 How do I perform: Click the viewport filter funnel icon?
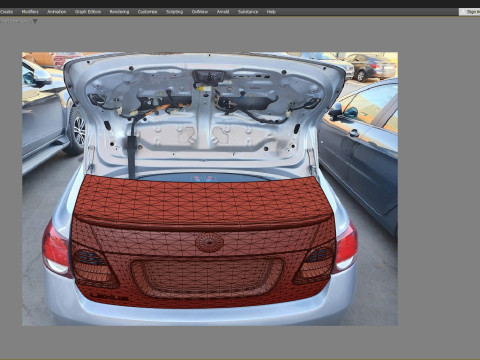(x=35, y=21)
